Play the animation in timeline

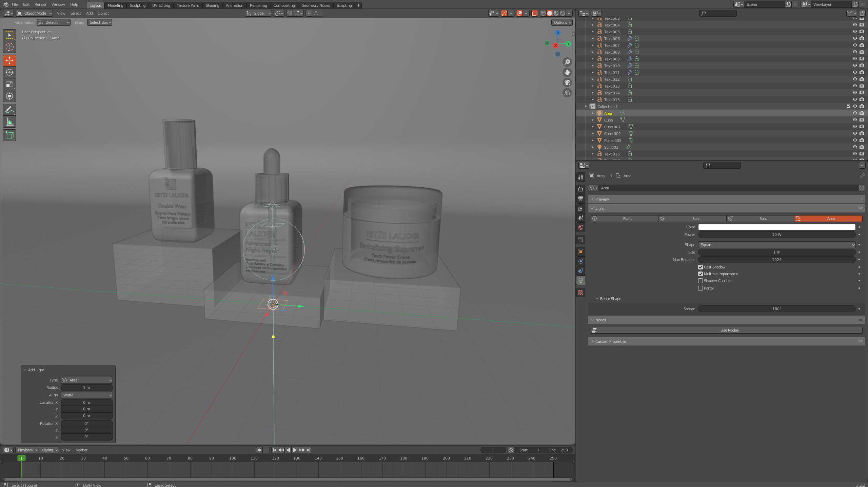click(x=295, y=450)
